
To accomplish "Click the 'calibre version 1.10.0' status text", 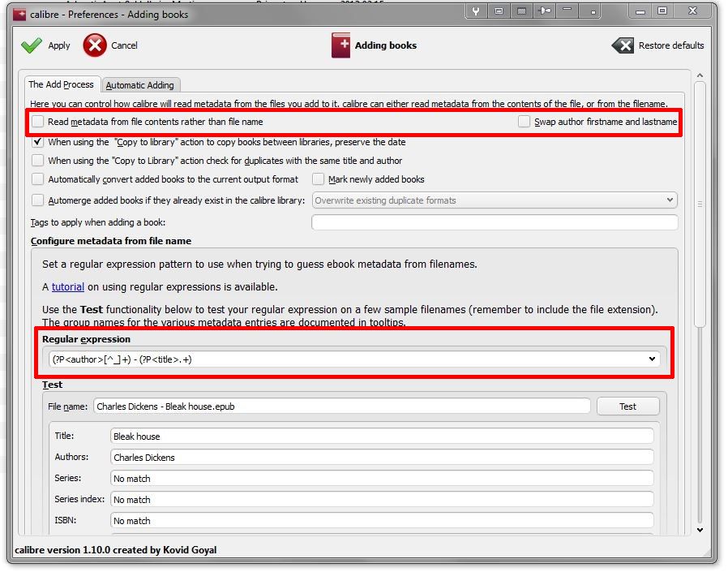I will 116,550.
